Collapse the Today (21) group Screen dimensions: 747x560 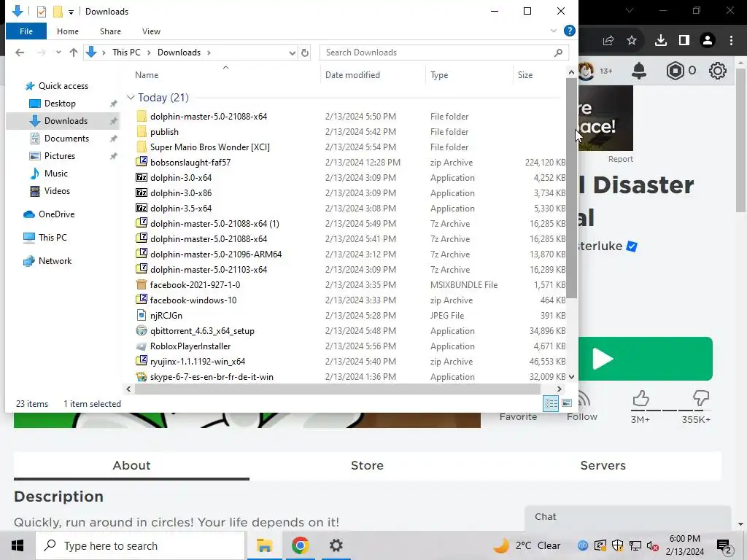click(x=131, y=98)
